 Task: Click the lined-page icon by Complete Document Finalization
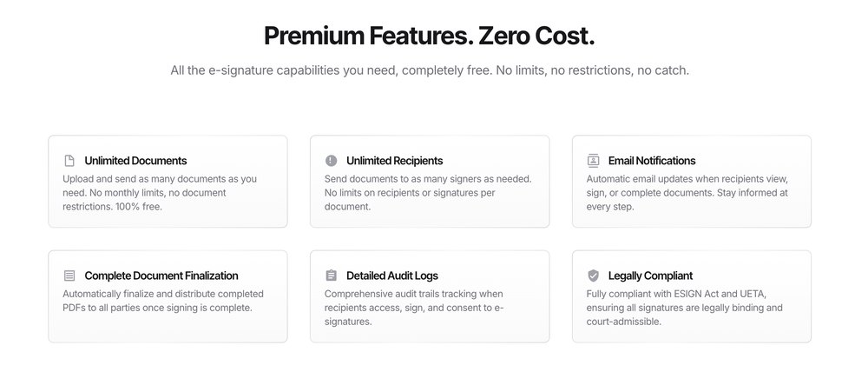69,276
